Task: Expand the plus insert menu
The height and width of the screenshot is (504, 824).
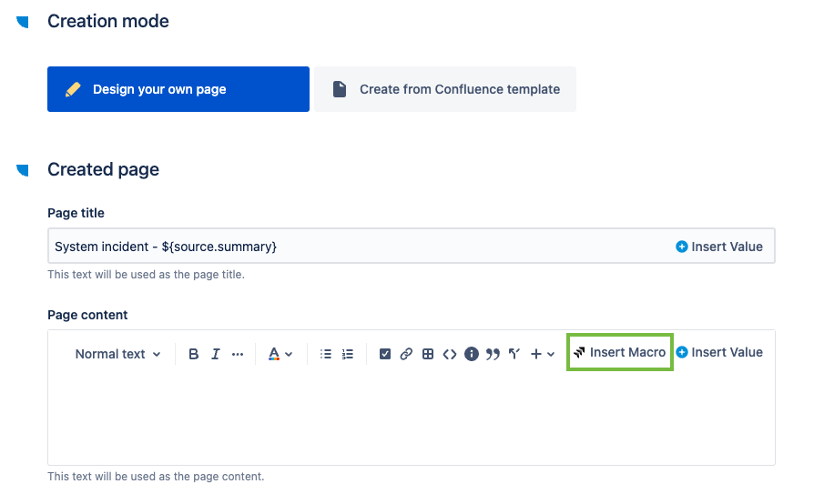Action: pyautogui.click(x=543, y=354)
